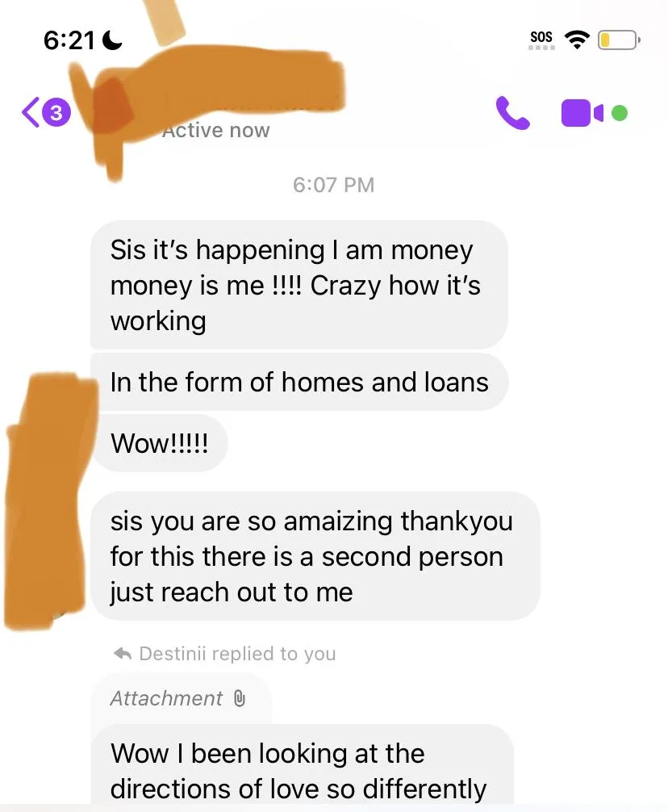Start a voice call with the phone icon

point(512,112)
